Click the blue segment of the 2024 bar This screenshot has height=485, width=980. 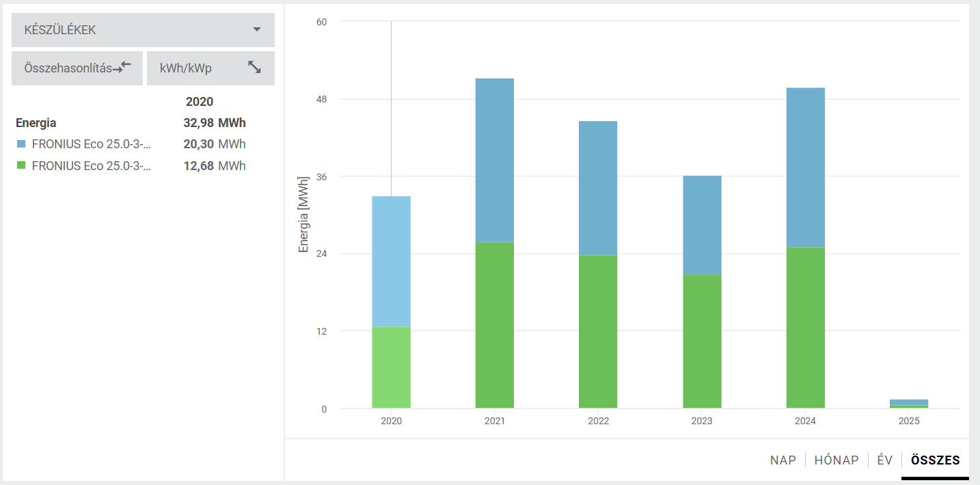coord(805,167)
